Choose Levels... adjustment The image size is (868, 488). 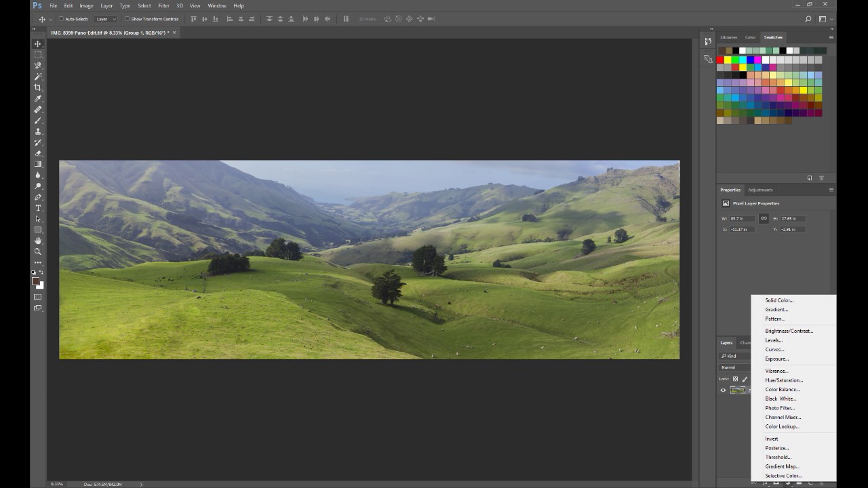(774, 340)
